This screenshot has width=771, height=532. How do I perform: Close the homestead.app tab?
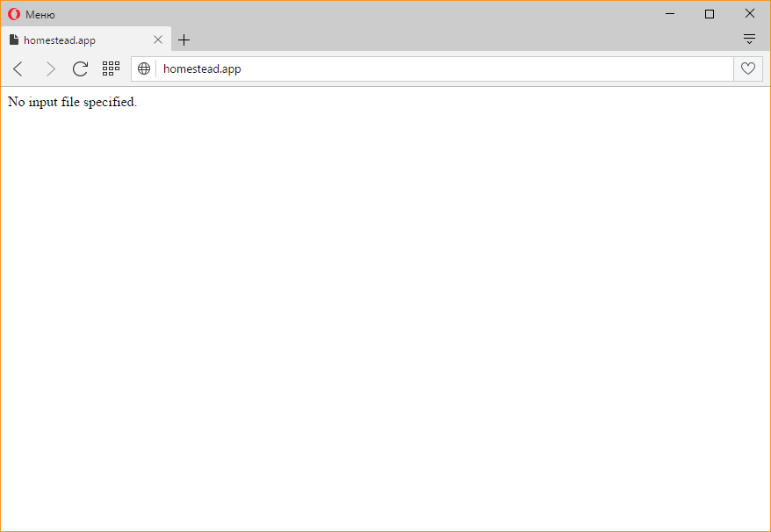[x=158, y=40]
